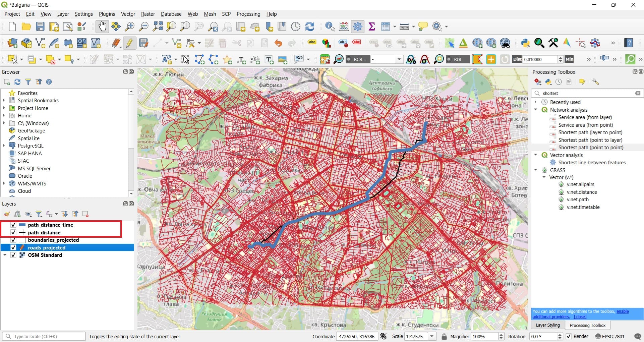644x342 pixels.
Task: Select the Pan Map hand tool
Action: click(x=102, y=26)
